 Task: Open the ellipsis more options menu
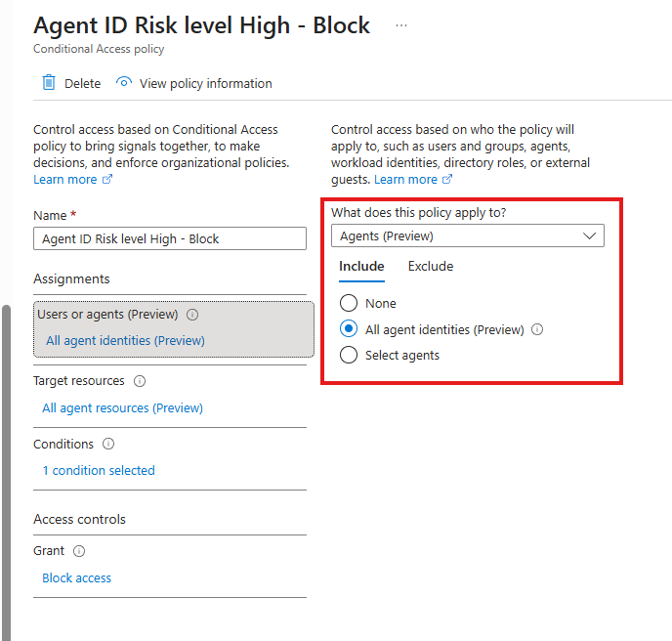point(401,25)
